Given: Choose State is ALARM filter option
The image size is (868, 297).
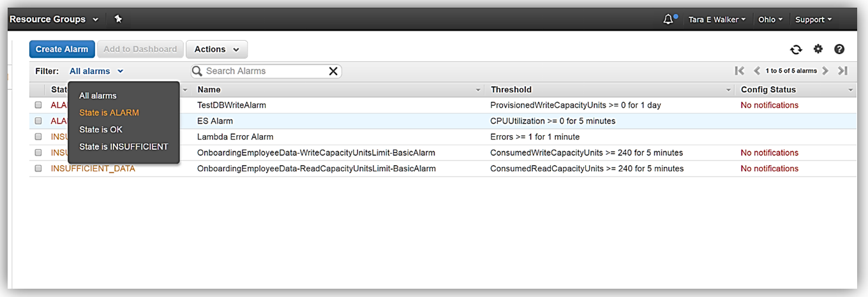Looking at the screenshot, I should pyautogui.click(x=109, y=113).
